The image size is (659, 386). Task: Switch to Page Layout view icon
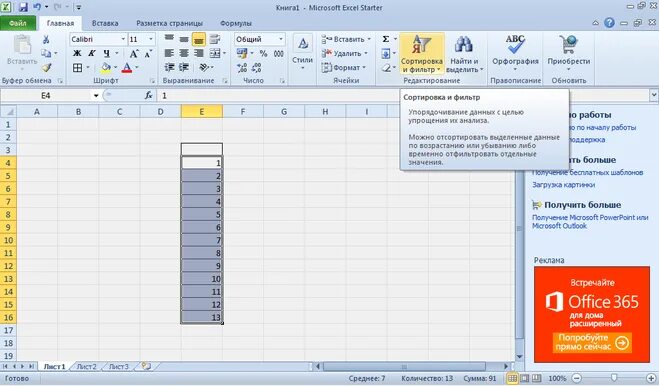click(525, 378)
